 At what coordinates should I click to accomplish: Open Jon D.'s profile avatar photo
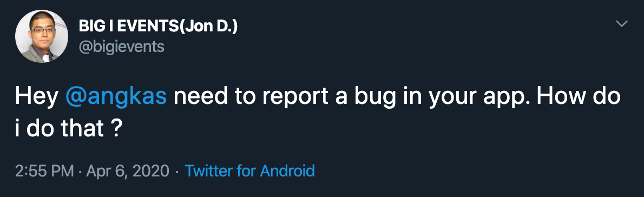42,36
